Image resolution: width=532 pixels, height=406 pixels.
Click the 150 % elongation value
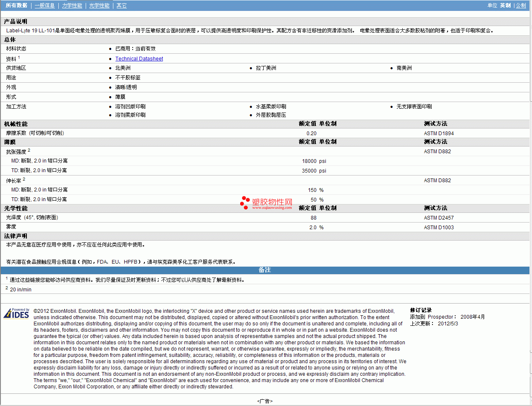pyautogui.click(x=316, y=190)
